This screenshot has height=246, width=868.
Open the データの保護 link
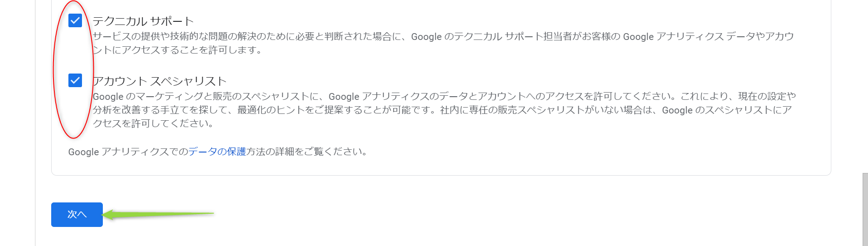tap(217, 152)
